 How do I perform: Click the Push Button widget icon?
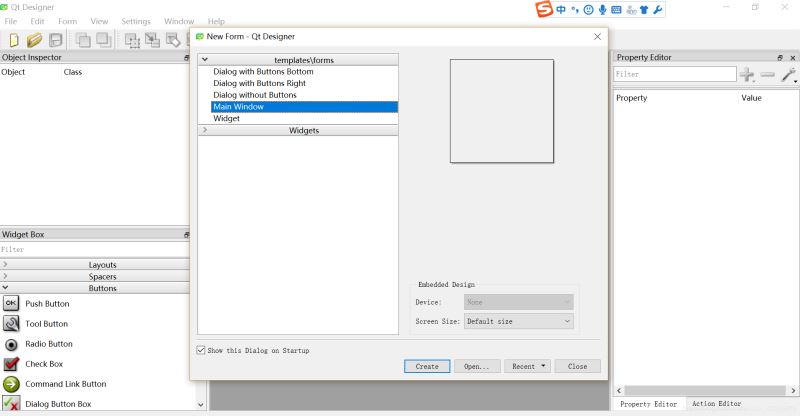point(11,303)
